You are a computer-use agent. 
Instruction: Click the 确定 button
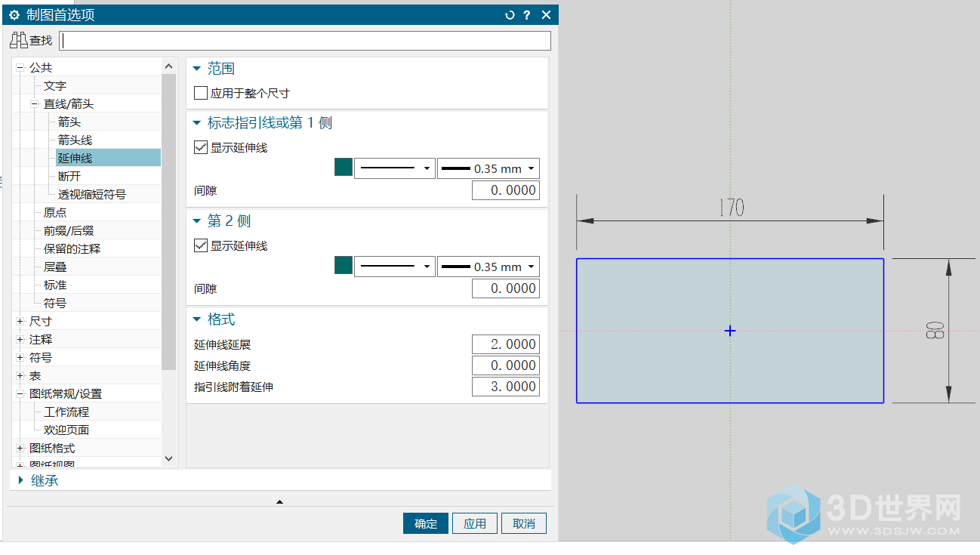click(x=426, y=524)
